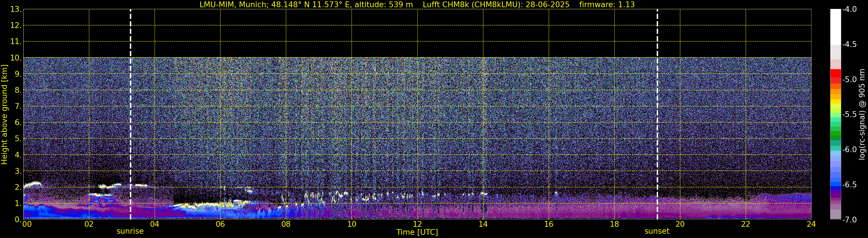Select the '-6.0' colorbar tick label

pyautogui.click(x=850, y=150)
